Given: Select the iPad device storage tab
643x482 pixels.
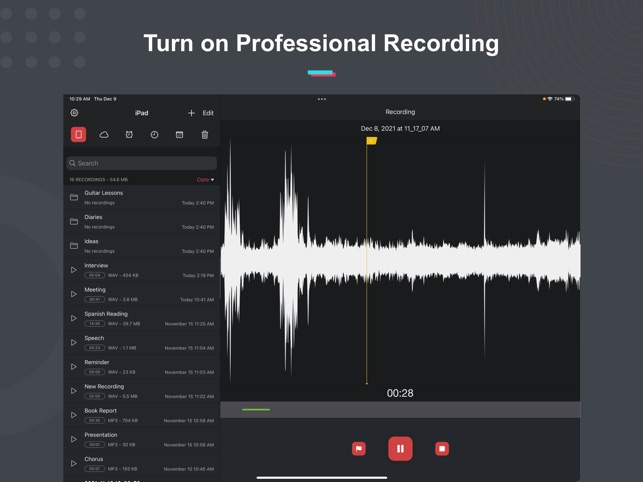Looking at the screenshot, I should [x=78, y=135].
